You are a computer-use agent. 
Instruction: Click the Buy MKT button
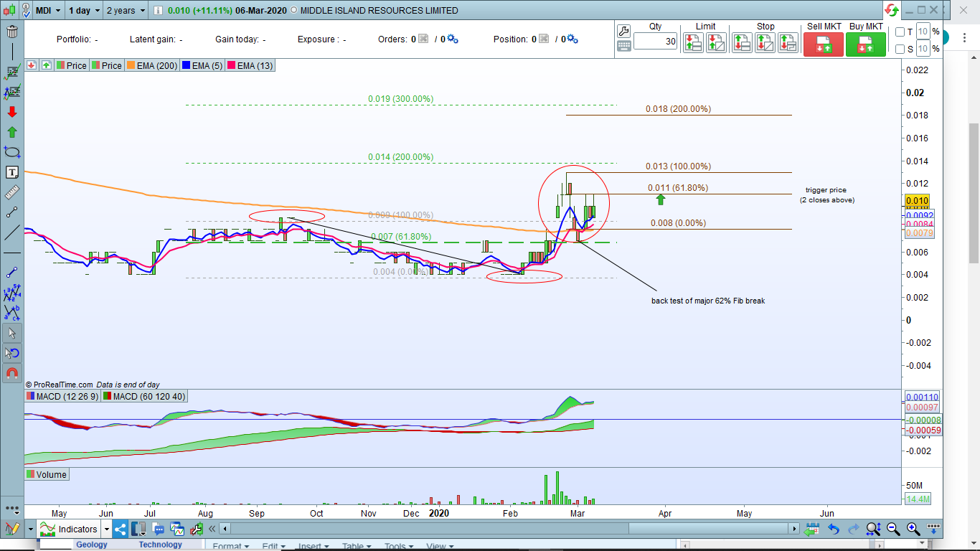pyautogui.click(x=866, y=44)
